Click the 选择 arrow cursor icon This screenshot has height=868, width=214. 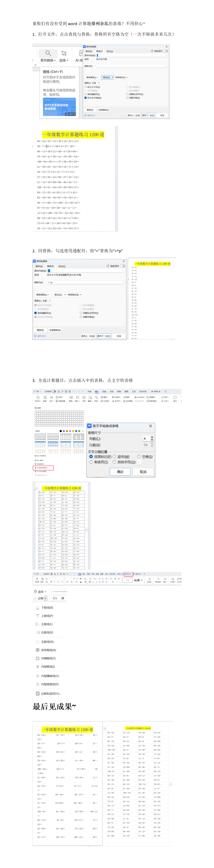pyautogui.click(x=64, y=53)
